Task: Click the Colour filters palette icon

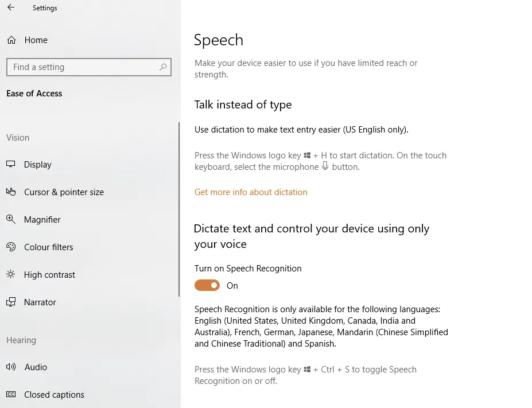Action: tap(11, 247)
